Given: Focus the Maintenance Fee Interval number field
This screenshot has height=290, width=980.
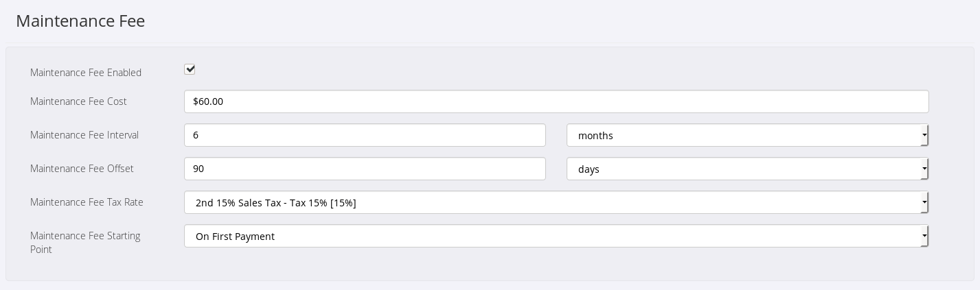Looking at the screenshot, I should [x=365, y=135].
